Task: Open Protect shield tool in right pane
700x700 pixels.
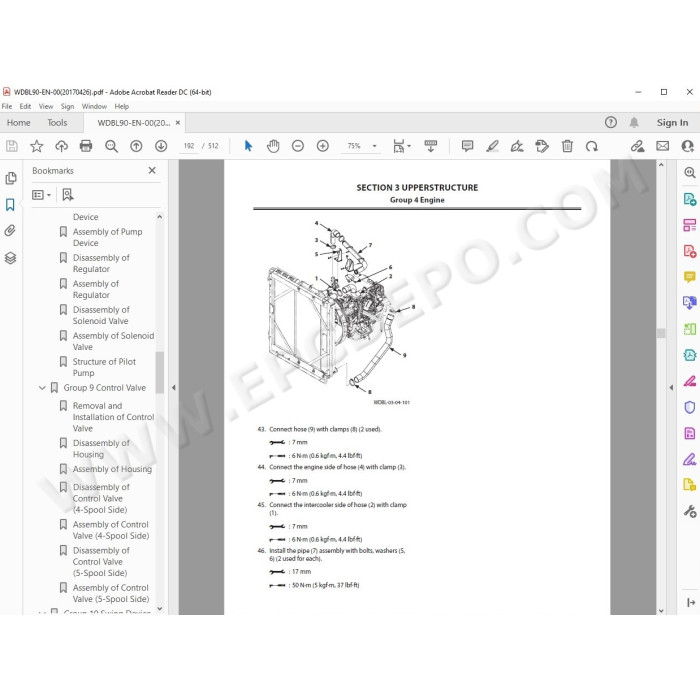Action: click(x=689, y=407)
